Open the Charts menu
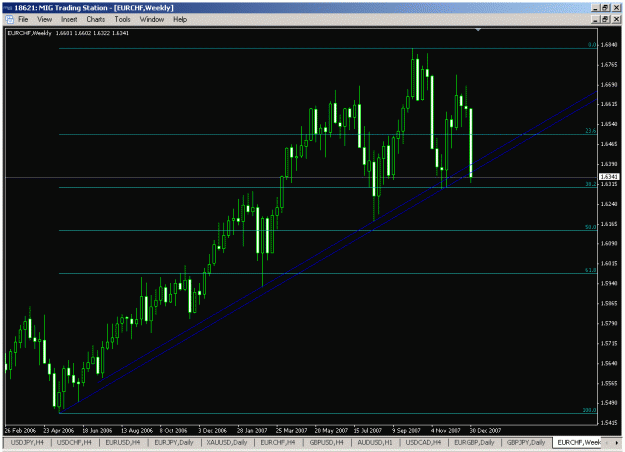625x452 pixels. 96,20
